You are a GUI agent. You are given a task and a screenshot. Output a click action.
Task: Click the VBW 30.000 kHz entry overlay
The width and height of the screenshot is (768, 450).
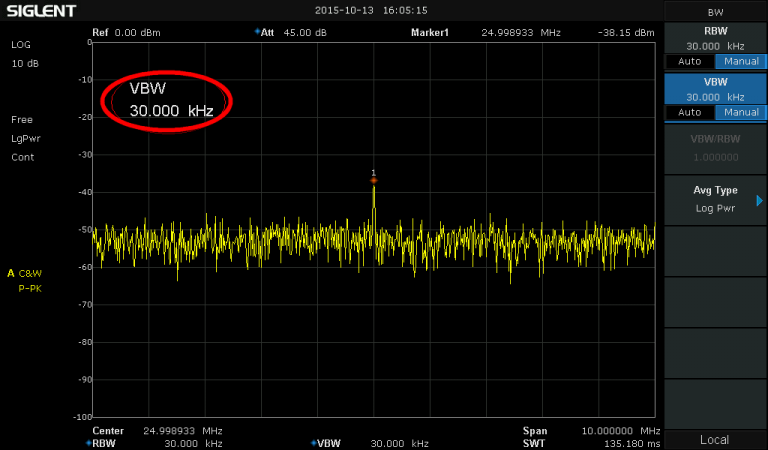pyautogui.click(x=170, y=101)
